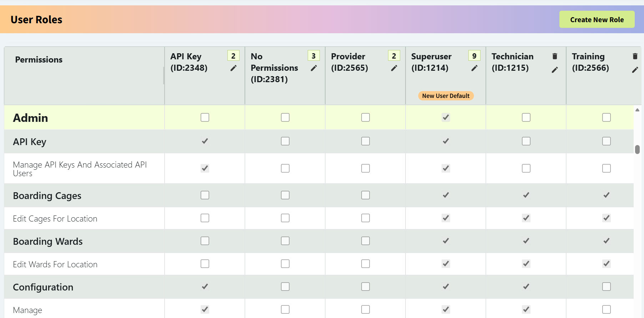Open the API Key permissions group
Screen dimensions: 644x318
pos(30,141)
